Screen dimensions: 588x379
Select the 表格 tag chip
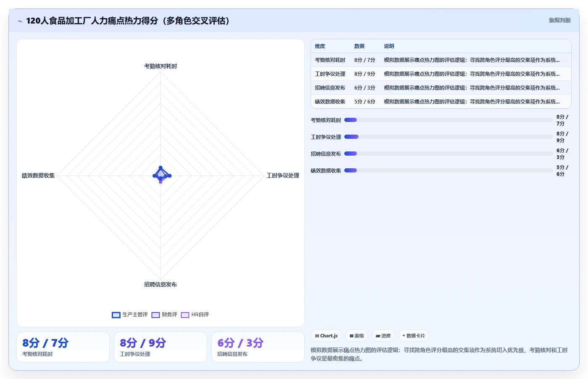357,336
